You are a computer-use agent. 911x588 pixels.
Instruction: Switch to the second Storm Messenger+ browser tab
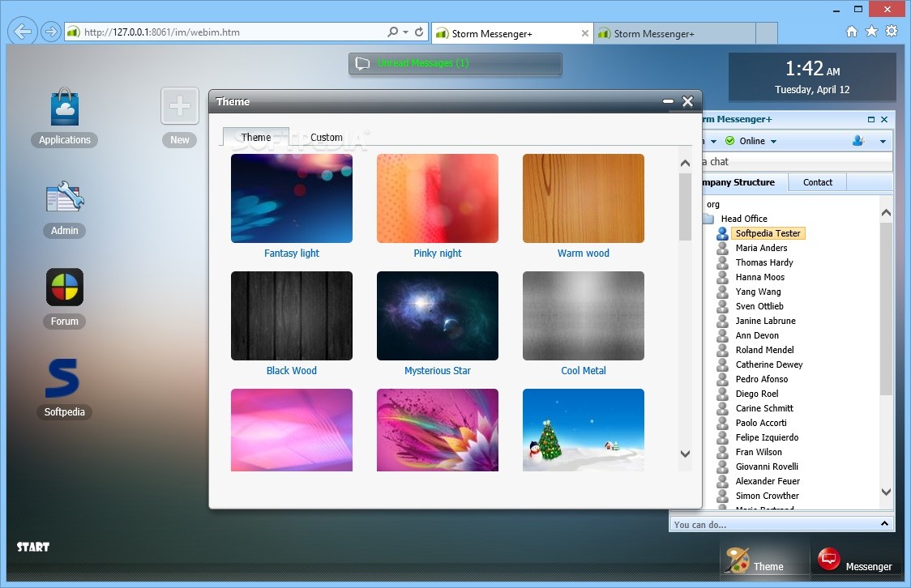(x=675, y=34)
